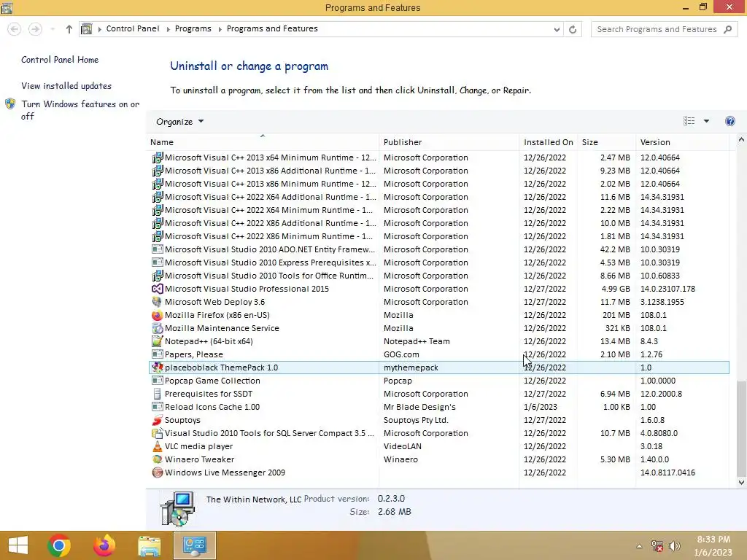Sort by Version column header

pyautogui.click(x=682, y=142)
